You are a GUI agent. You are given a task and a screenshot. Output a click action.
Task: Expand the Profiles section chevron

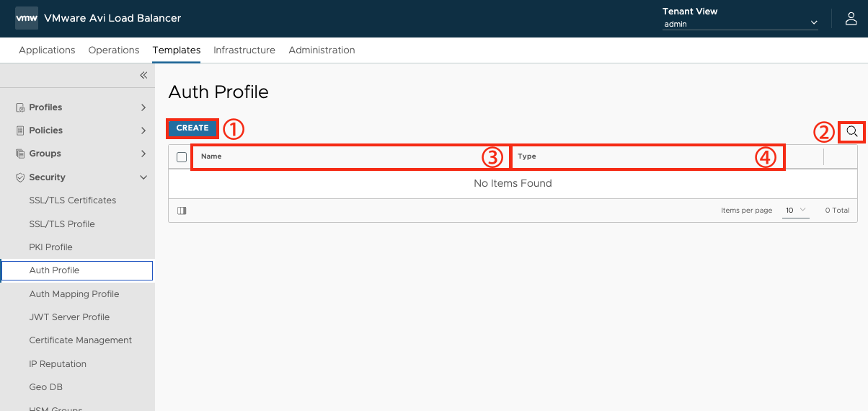(143, 107)
